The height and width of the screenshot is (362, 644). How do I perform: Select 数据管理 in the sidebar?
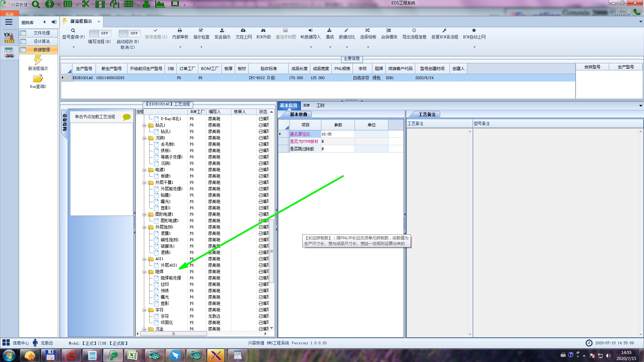coord(41,50)
